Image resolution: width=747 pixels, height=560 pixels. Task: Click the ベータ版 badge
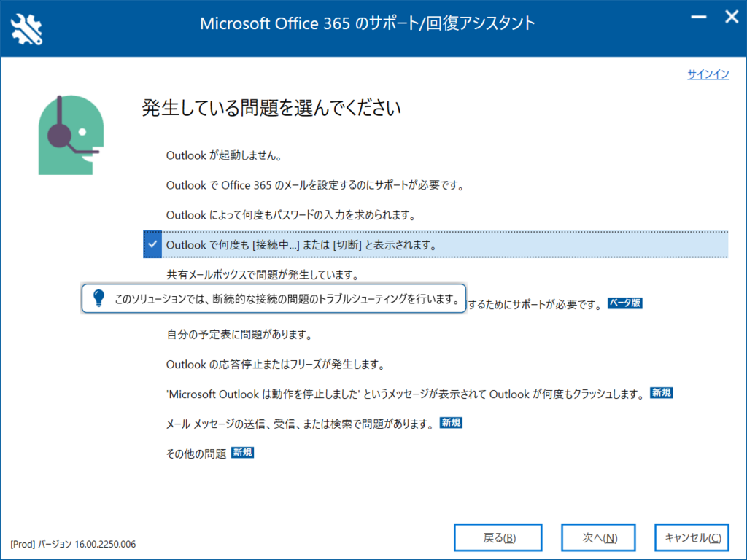click(x=624, y=303)
